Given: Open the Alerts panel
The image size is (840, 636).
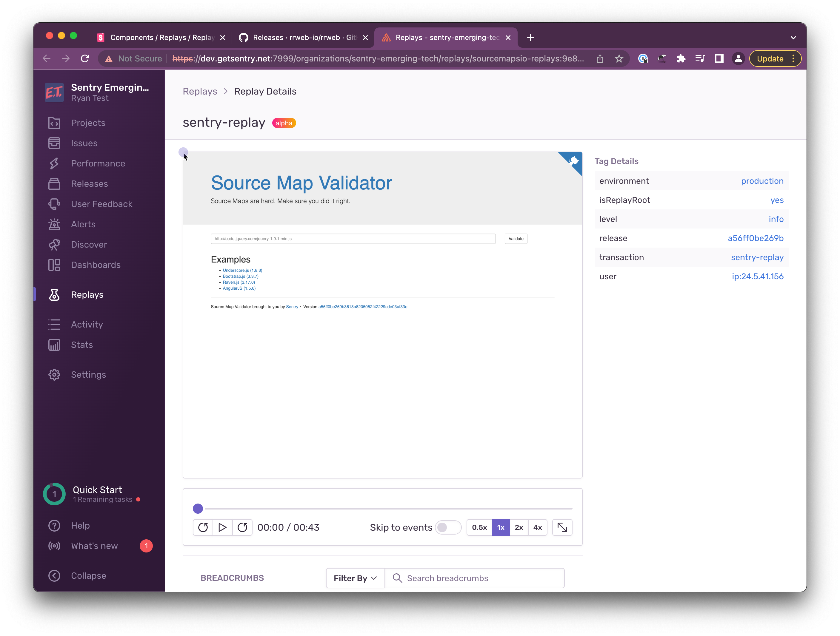Looking at the screenshot, I should click(x=55, y=224).
